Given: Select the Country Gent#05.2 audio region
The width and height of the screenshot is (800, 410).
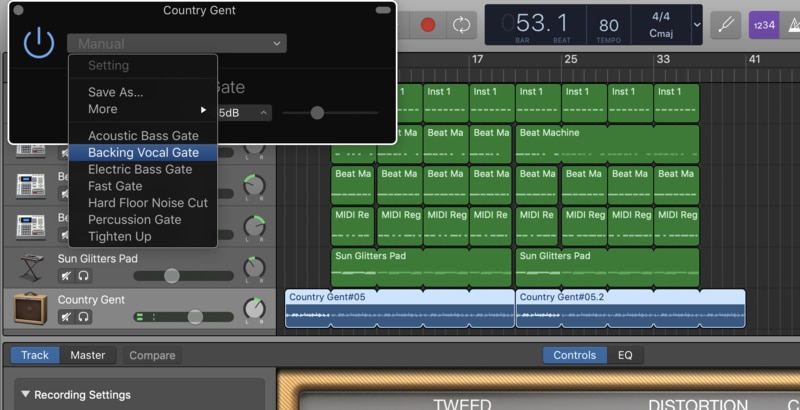Looking at the screenshot, I should tap(631, 308).
